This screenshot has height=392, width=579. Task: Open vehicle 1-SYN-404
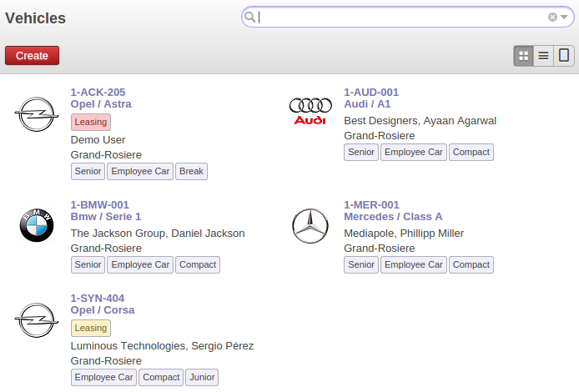tap(98, 298)
